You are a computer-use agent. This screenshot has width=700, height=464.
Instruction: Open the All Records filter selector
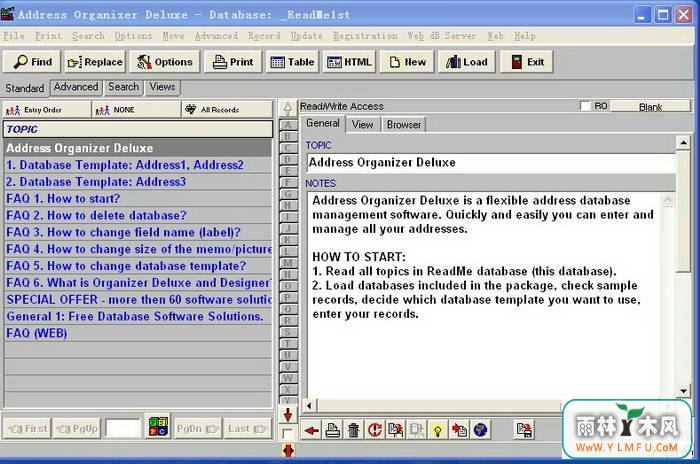[227, 109]
